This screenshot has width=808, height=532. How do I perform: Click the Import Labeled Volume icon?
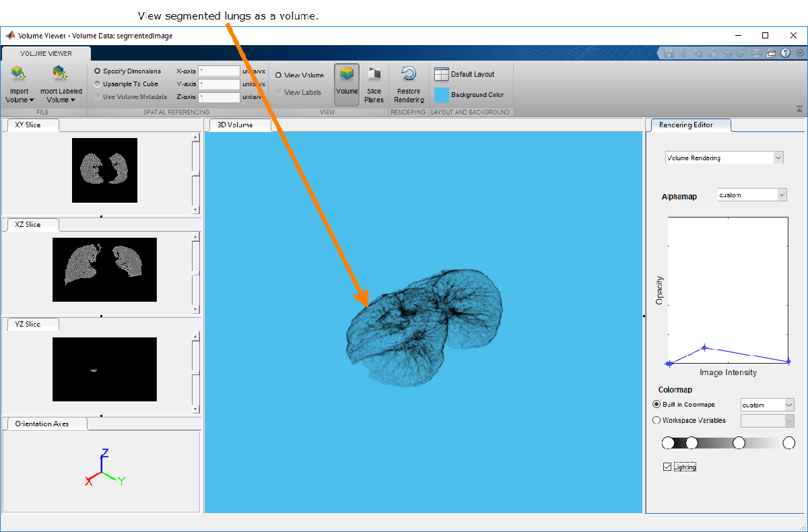(61, 74)
